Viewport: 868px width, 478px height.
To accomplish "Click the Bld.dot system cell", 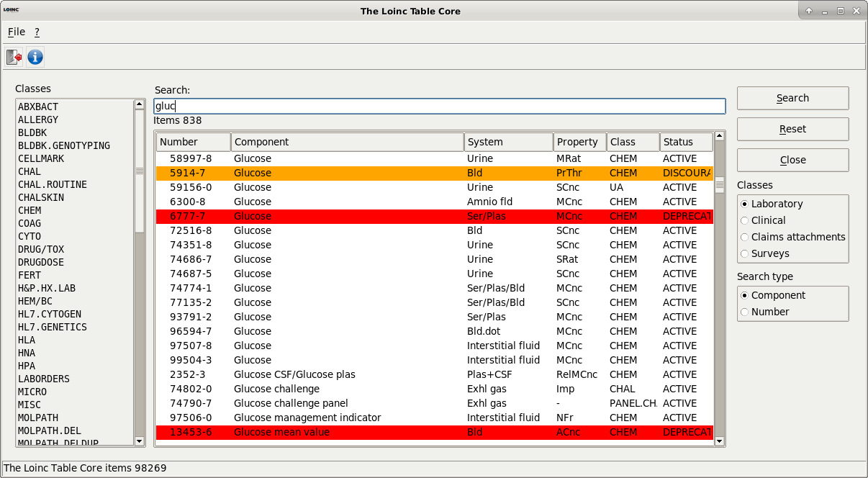I will point(509,331).
